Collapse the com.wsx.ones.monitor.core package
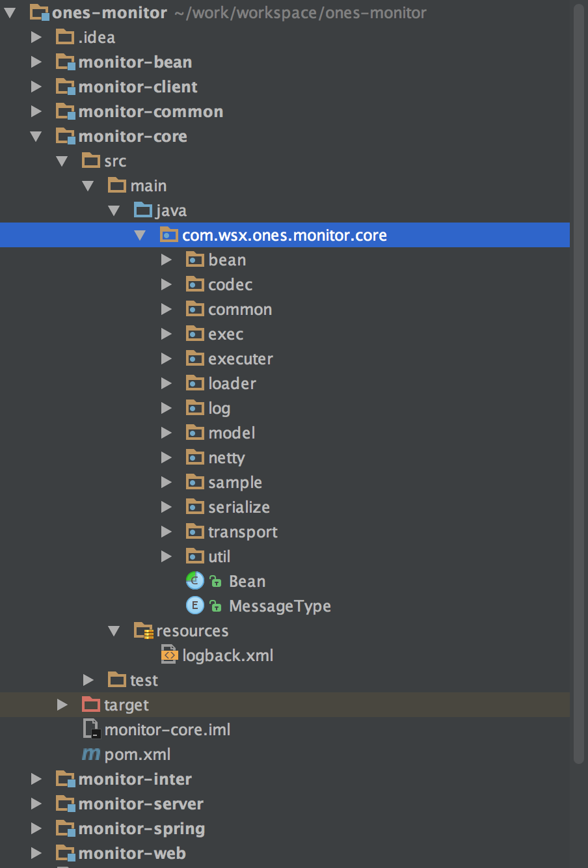Viewport: 588px width, 868px height. (140, 235)
